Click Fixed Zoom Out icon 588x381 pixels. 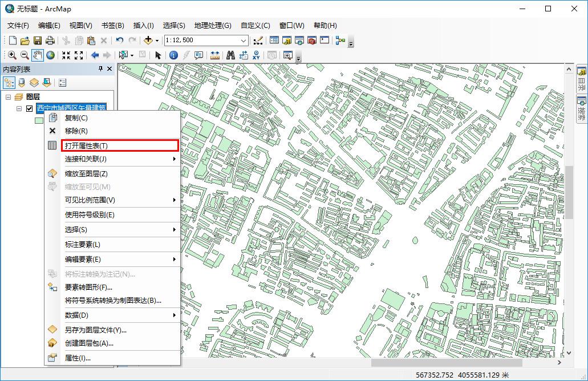tap(78, 55)
